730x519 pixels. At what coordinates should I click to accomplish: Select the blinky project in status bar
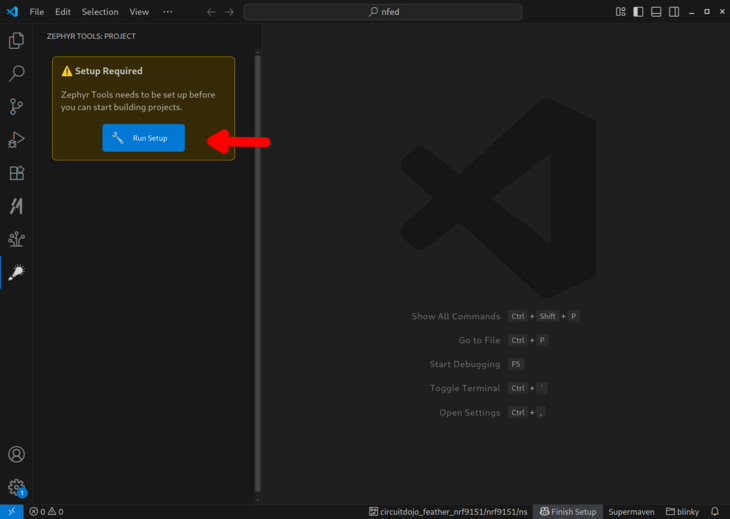[x=683, y=512]
